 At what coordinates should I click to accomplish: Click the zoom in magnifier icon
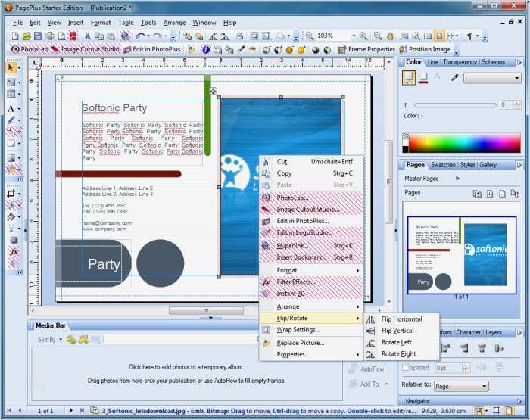[x=363, y=36]
